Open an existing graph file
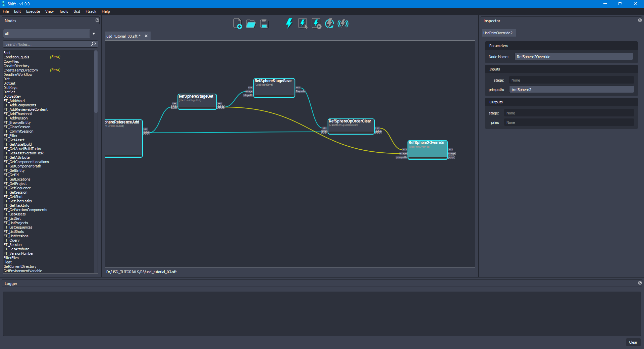 point(251,23)
